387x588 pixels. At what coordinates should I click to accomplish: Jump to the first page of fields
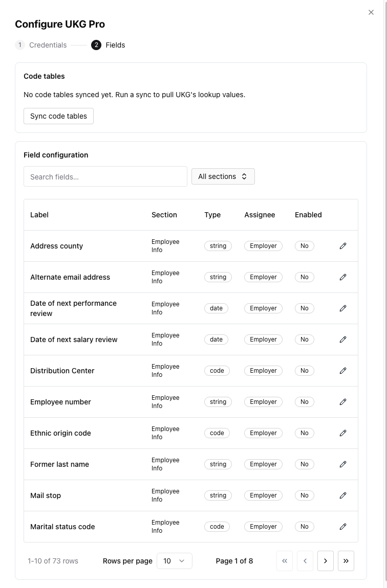[x=285, y=561]
